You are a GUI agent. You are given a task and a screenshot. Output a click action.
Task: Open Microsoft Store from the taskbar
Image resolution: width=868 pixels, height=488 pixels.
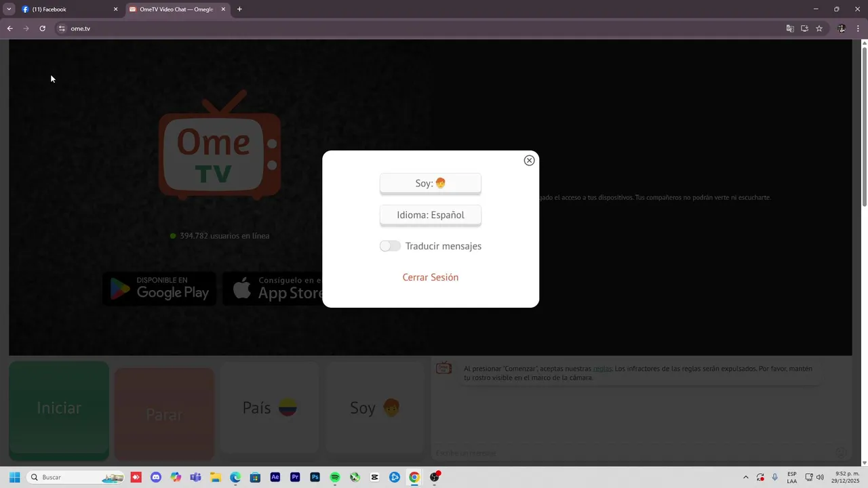coord(255,477)
